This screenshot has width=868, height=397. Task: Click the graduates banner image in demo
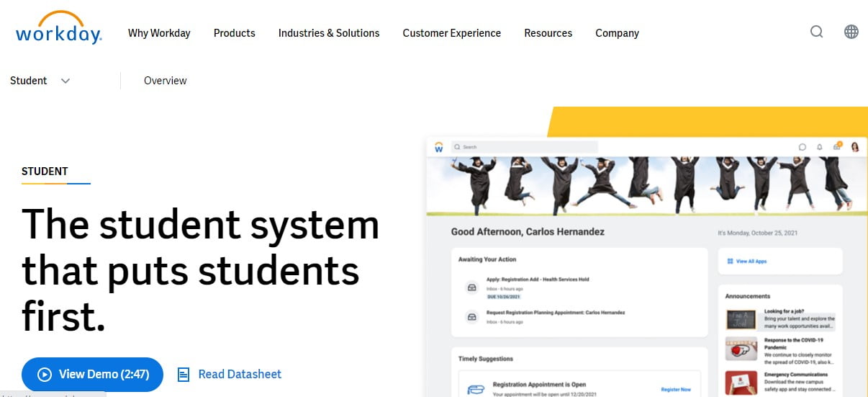pos(647,184)
